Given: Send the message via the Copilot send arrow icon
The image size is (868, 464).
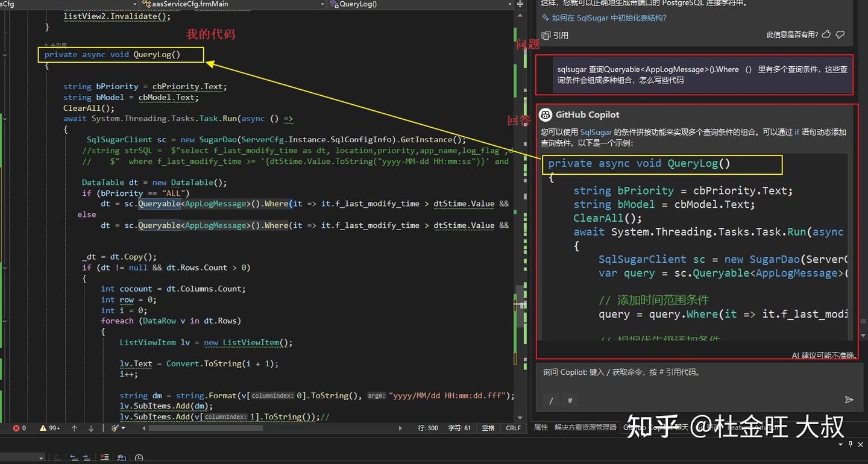Looking at the screenshot, I should click(849, 400).
